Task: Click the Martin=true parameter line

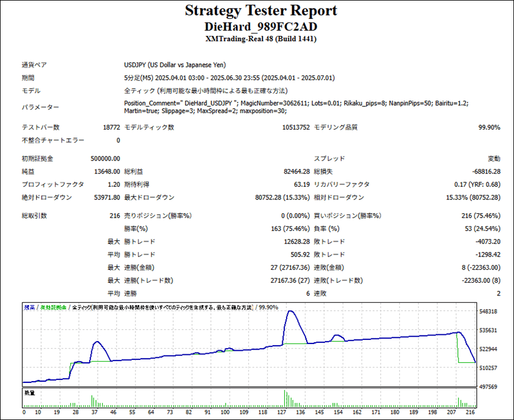Action: (205, 111)
